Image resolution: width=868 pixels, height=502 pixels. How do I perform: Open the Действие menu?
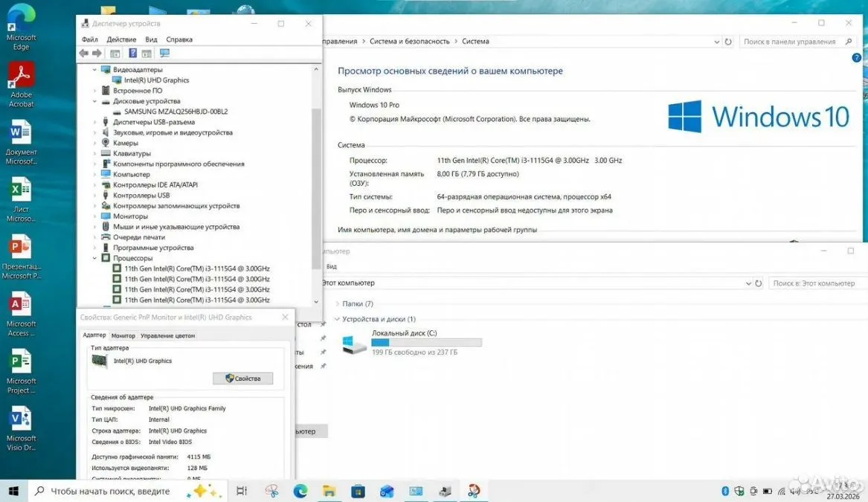point(121,39)
